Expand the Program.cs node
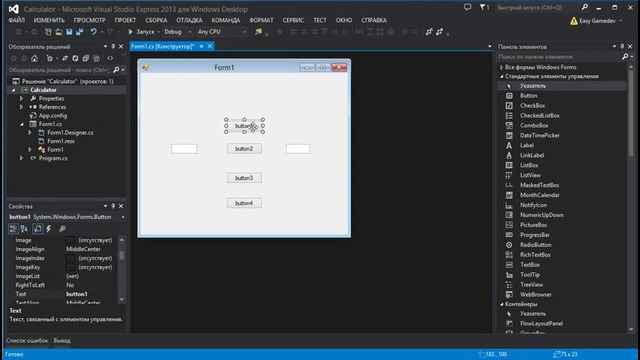 coord(22,158)
